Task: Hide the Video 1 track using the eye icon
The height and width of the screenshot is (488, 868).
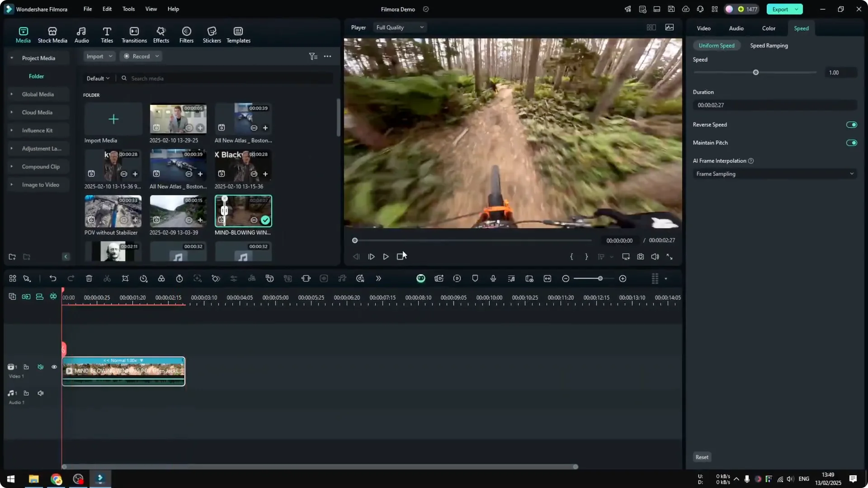Action: click(54, 367)
